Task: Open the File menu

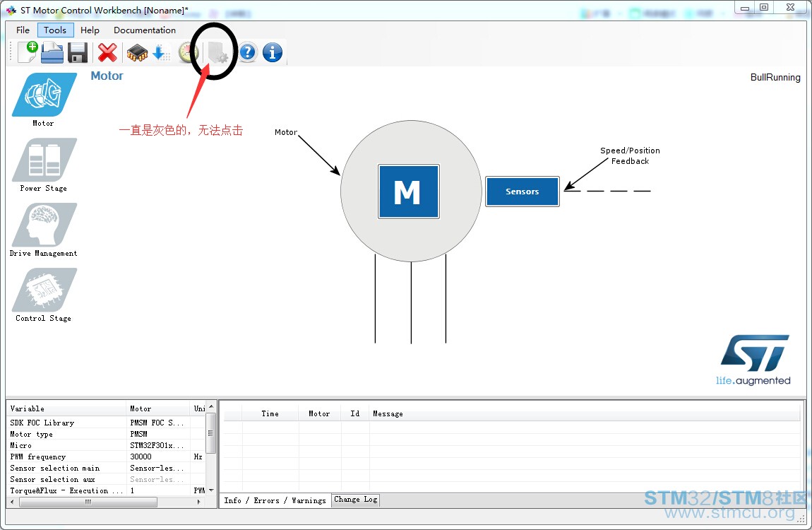Action: coord(23,30)
